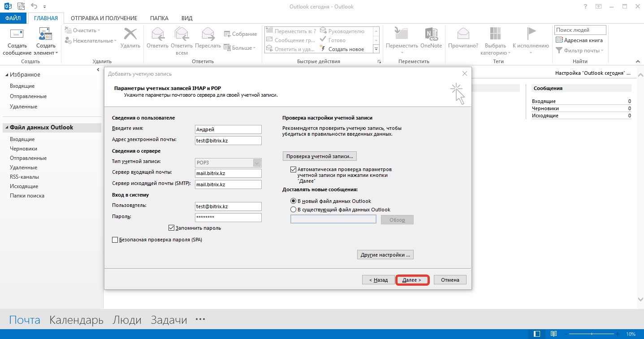The width and height of the screenshot is (644, 339).
Task: Click the navigation bar more options ellipsis
Action: 200,319
